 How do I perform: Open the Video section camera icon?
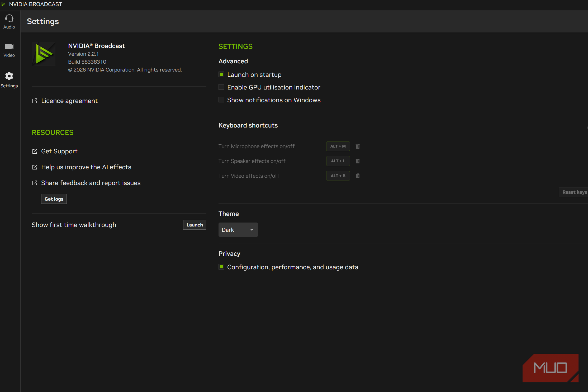click(9, 47)
